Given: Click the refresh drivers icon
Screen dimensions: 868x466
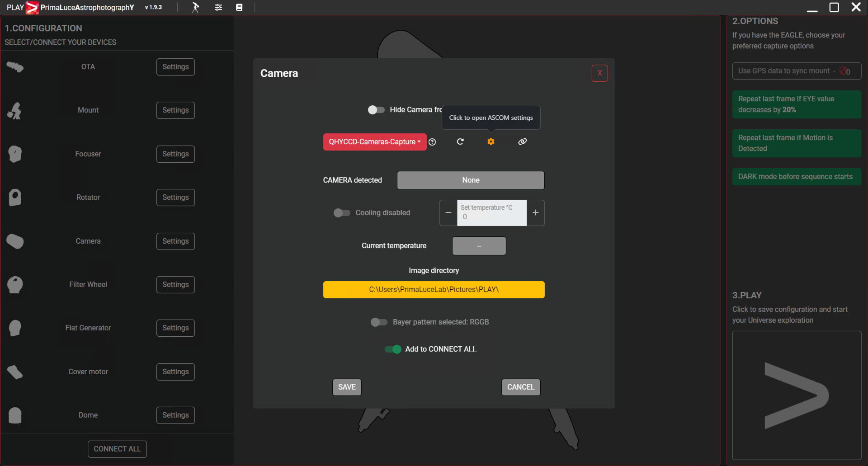Looking at the screenshot, I should (x=460, y=141).
